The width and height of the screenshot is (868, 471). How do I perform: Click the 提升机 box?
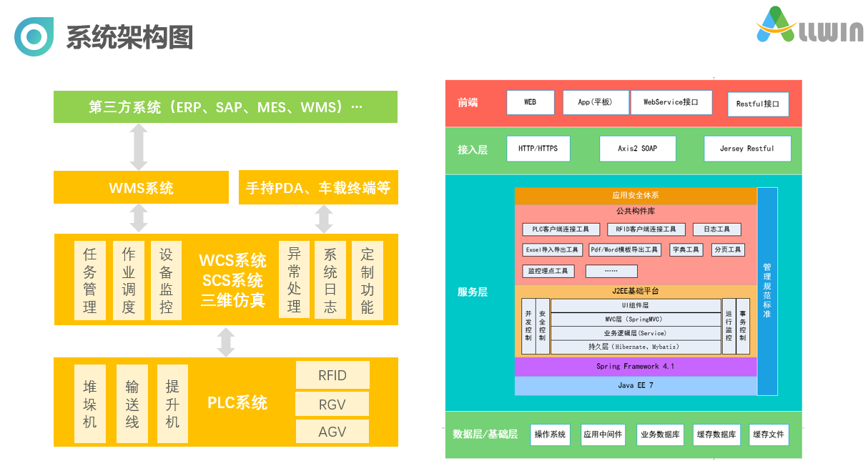coord(172,404)
